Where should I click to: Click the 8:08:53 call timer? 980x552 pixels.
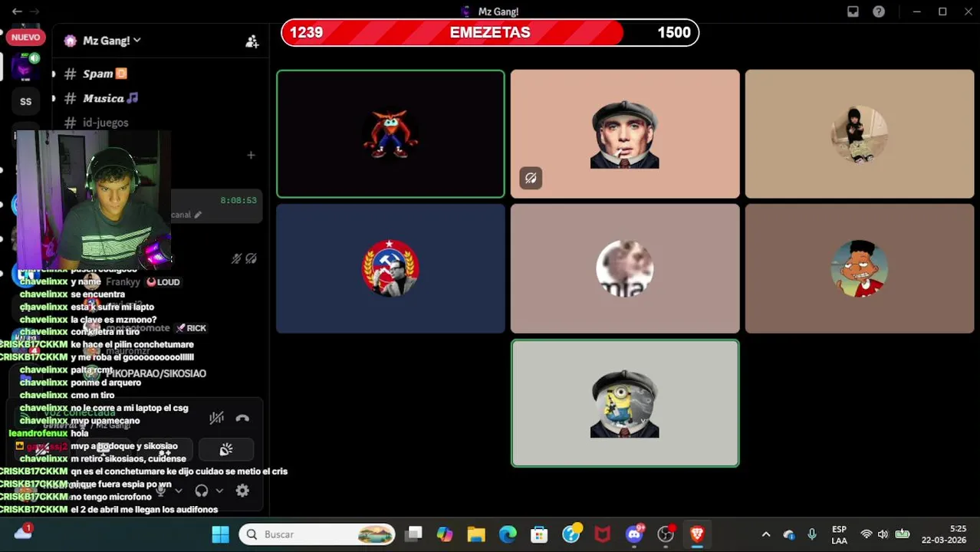tap(238, 200)
